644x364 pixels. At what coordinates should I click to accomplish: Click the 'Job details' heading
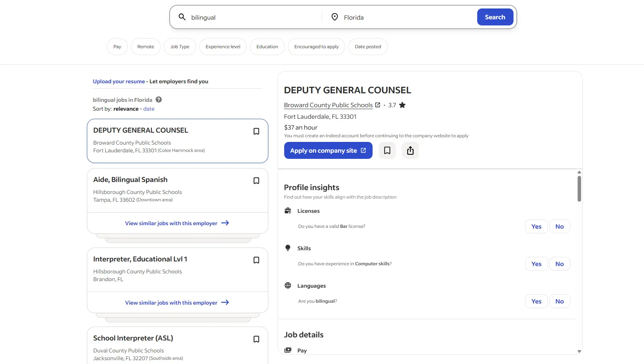pyautogui.click(x=304, y=335)
